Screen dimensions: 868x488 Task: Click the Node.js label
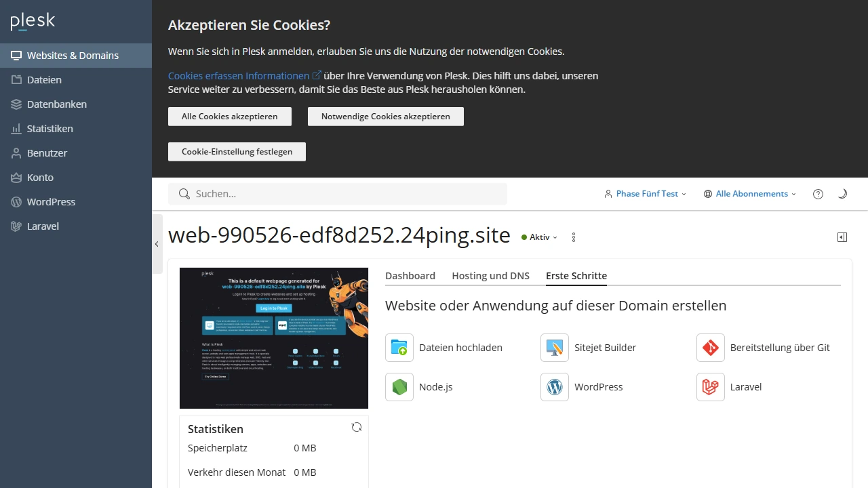pyautogui.click(x=436, y=387)
